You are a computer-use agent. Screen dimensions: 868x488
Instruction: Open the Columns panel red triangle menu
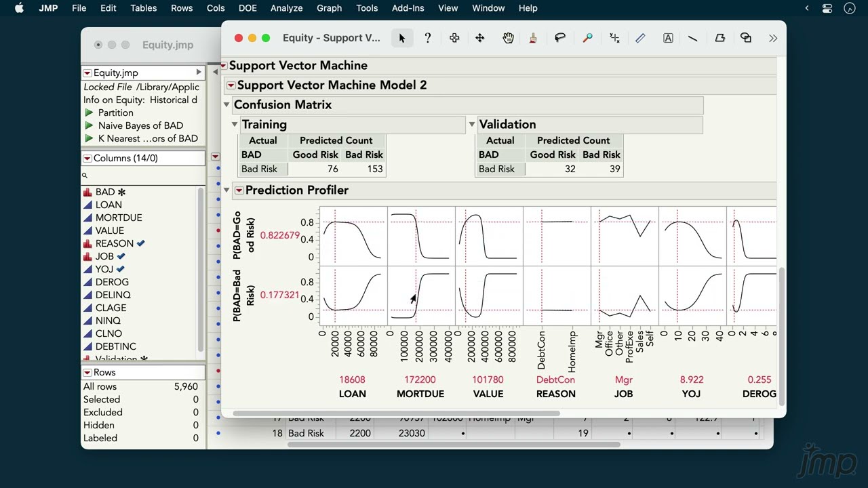(87, 158)
